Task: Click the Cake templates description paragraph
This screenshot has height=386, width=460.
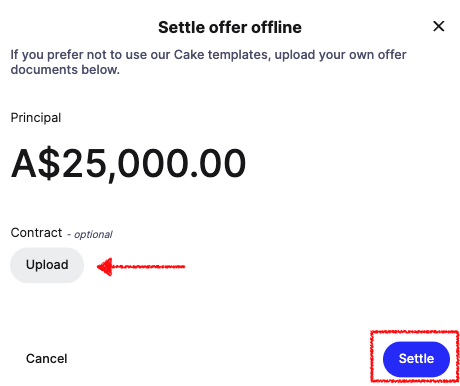Action: click(x=208, y=62)
